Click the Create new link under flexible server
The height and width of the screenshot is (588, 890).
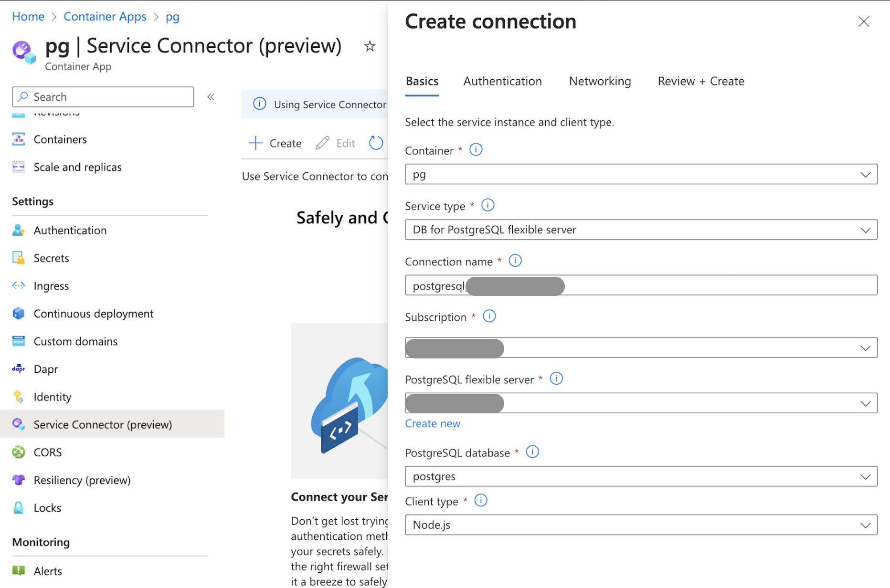point(433,423)
